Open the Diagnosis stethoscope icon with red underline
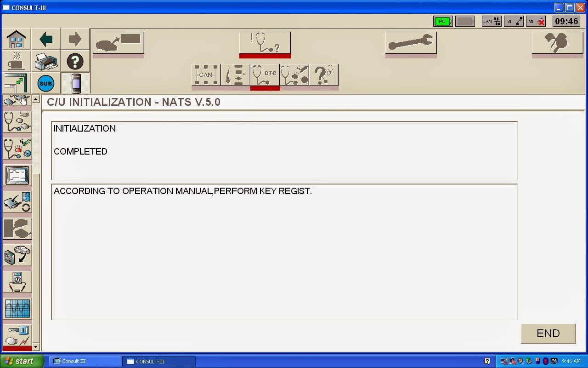This screenshot has width=588, height=368. point(265,43)
